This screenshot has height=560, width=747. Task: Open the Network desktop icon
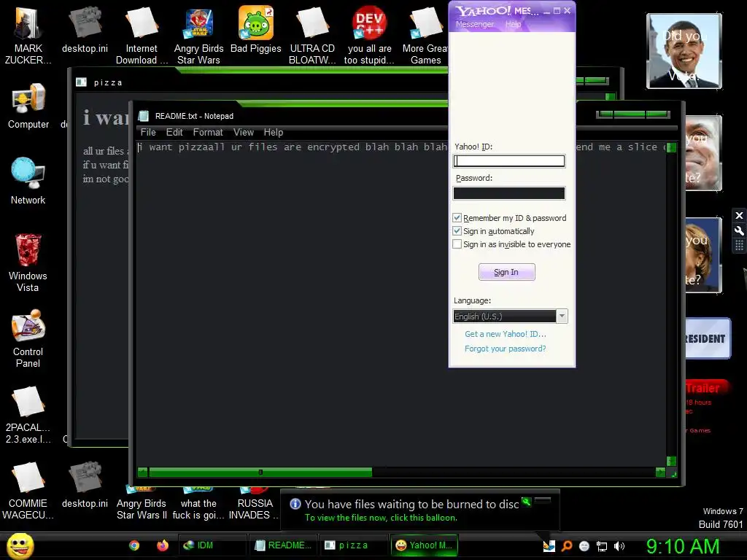tap(28, 181)
